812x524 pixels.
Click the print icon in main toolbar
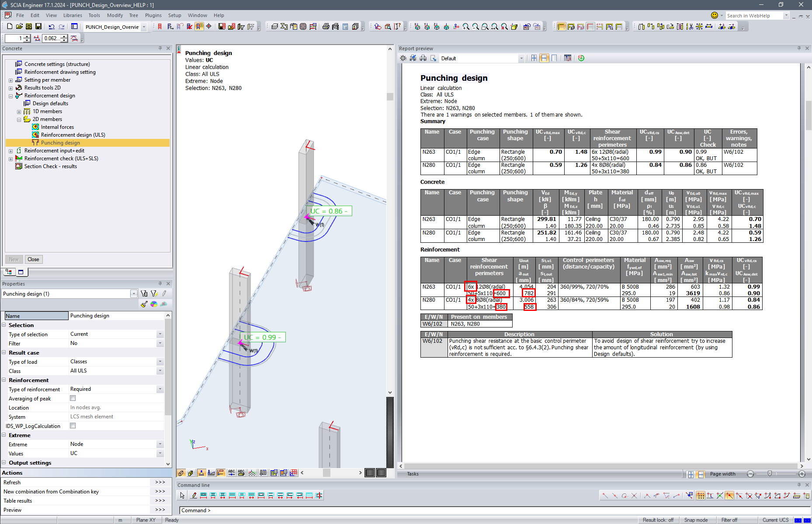pyautogui.click(x=326, y=27)
